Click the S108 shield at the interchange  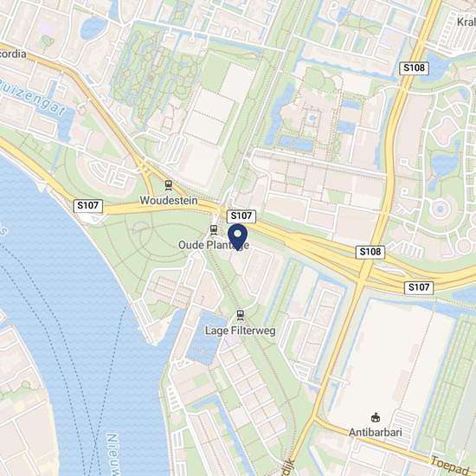point(370,252)
